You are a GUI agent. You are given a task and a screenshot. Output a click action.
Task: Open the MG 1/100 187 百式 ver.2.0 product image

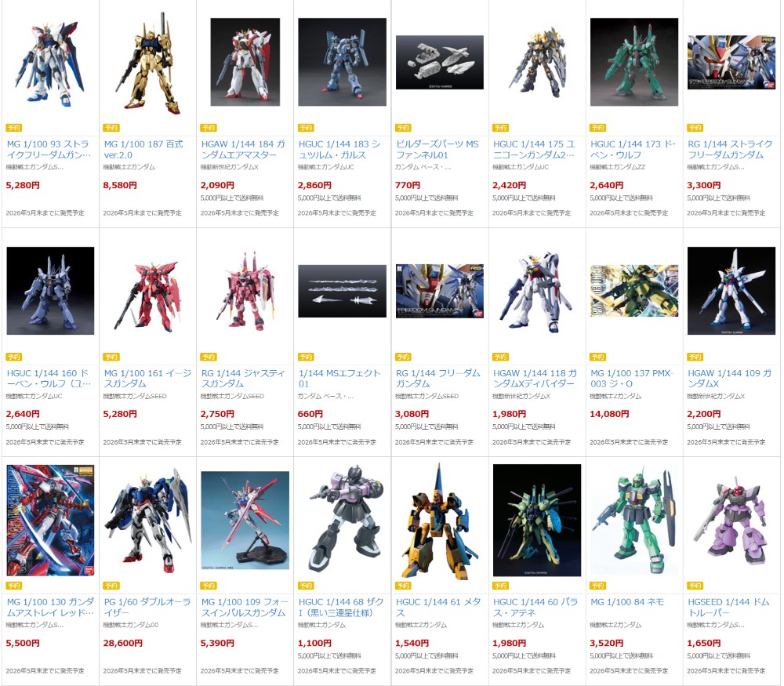147,63
